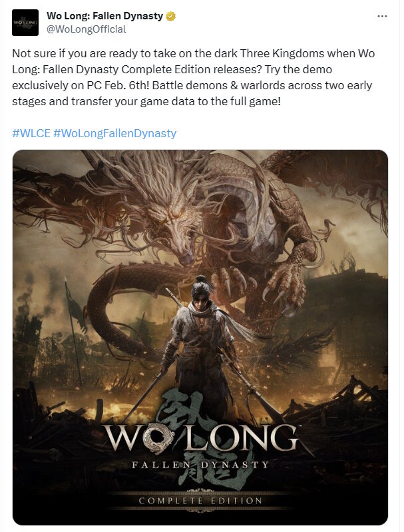Click the FALLEN DYNASTY subtitle text
Viewport: 404px width, 532px height.
click(200, 465)
